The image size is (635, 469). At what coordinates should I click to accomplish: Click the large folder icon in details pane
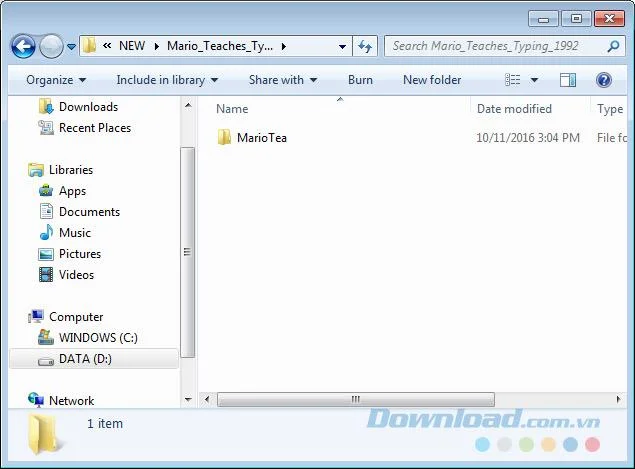click(x=44, y=434)
